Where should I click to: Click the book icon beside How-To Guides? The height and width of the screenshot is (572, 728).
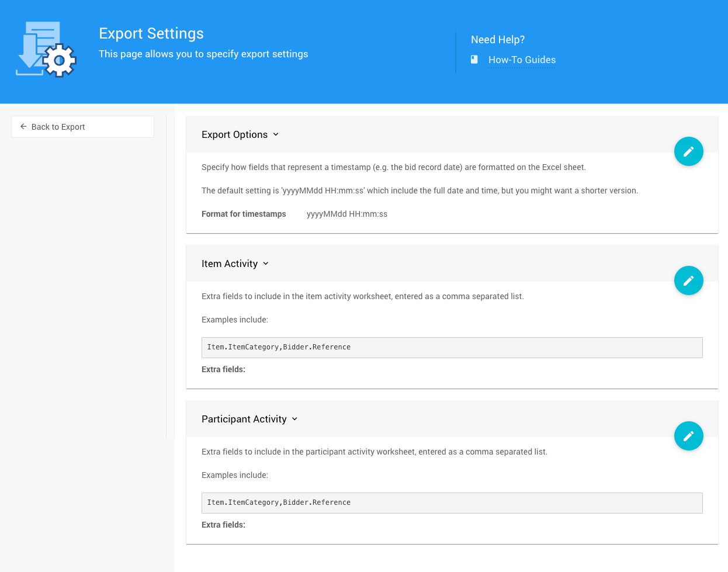click(x=474, y=60)
